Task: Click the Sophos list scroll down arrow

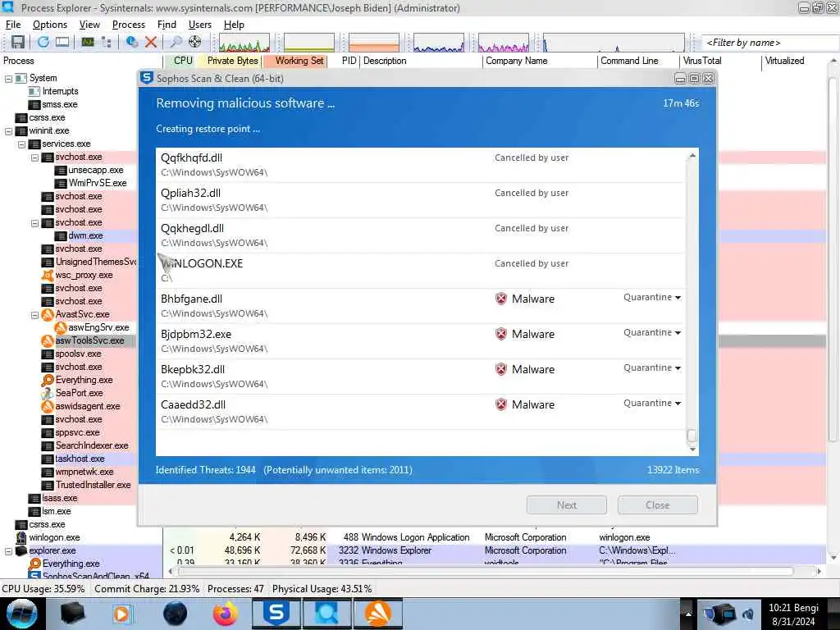Action: (x=692, y=450)
